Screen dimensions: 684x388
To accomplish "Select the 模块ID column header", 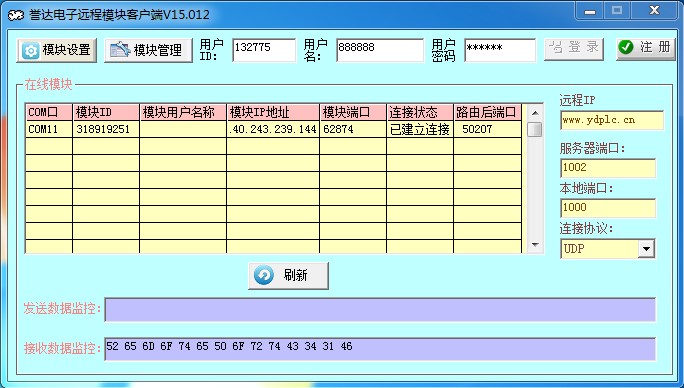I will point(106,113).
